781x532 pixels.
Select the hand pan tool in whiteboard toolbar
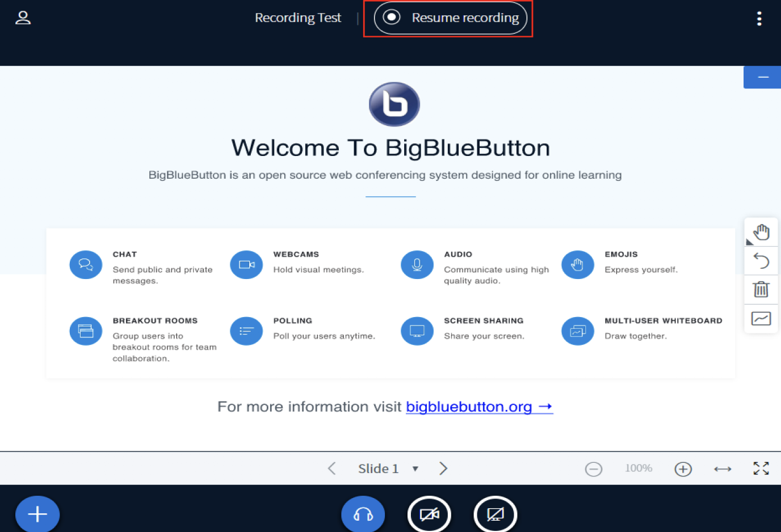click(761, 232)
